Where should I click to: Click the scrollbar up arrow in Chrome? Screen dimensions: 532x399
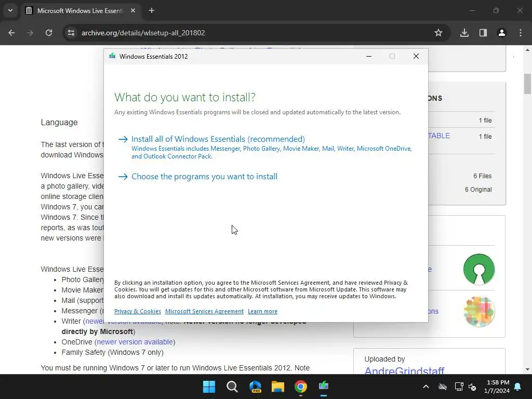click(x=527, y=50)
